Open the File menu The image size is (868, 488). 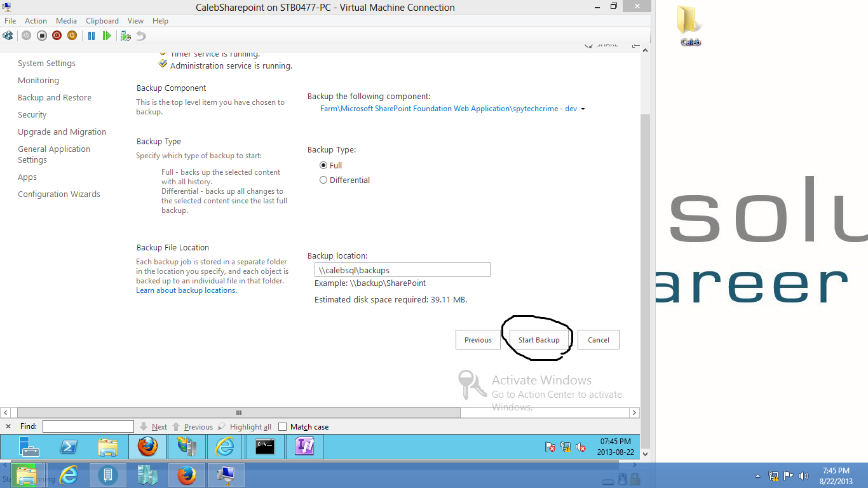(10, 21)
